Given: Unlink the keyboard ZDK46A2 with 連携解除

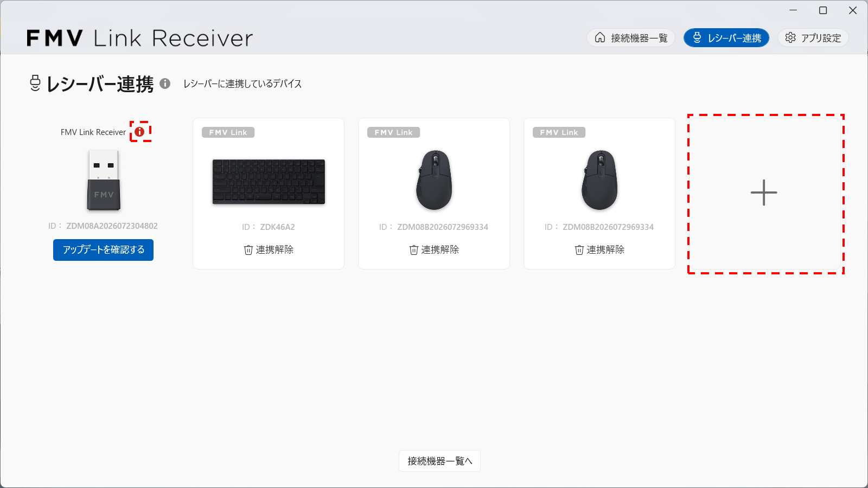Looking at the screenshot, I should pos(269,249).
